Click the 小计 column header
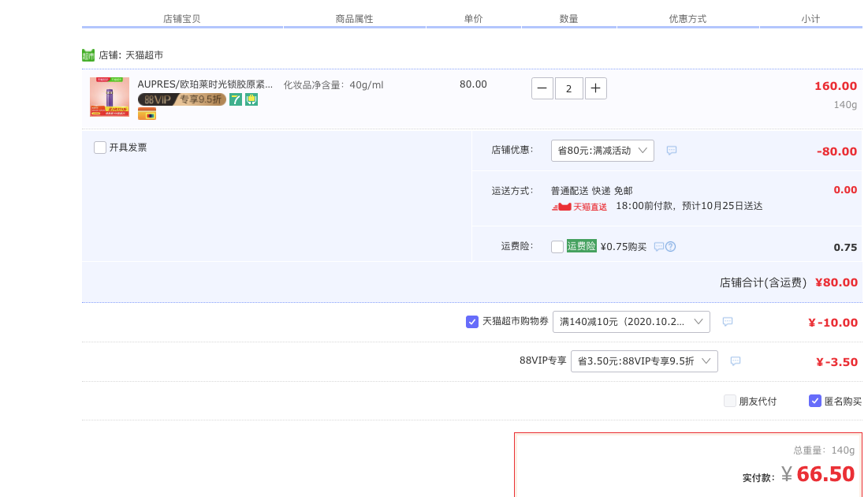The height and width of the screenshot is (497, 868). click(810, 19)
